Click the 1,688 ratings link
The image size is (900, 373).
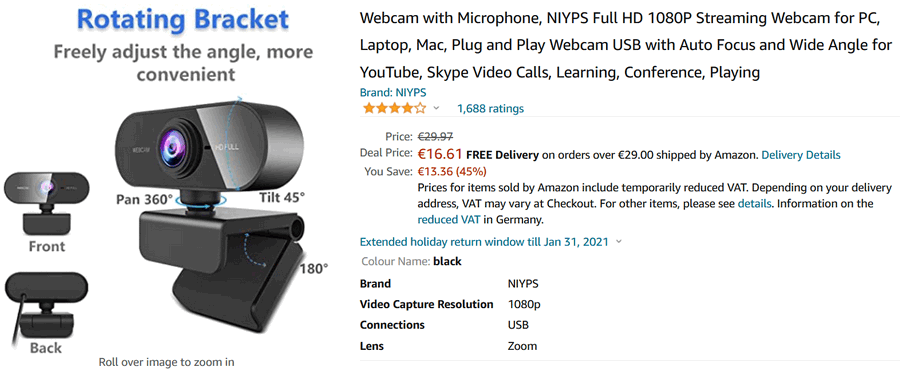490,108
